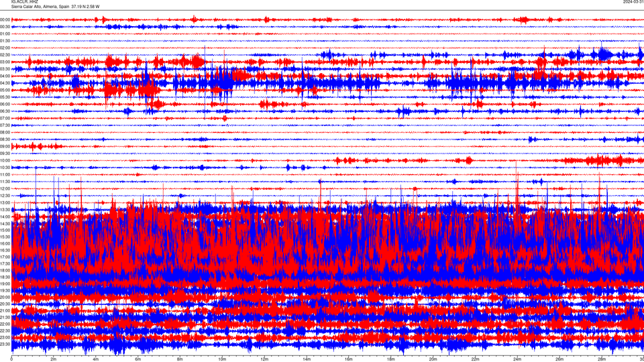Select the 19:00 row label
Image resolution: width=644 pixels, height=362 pixels.
point(5,284)
